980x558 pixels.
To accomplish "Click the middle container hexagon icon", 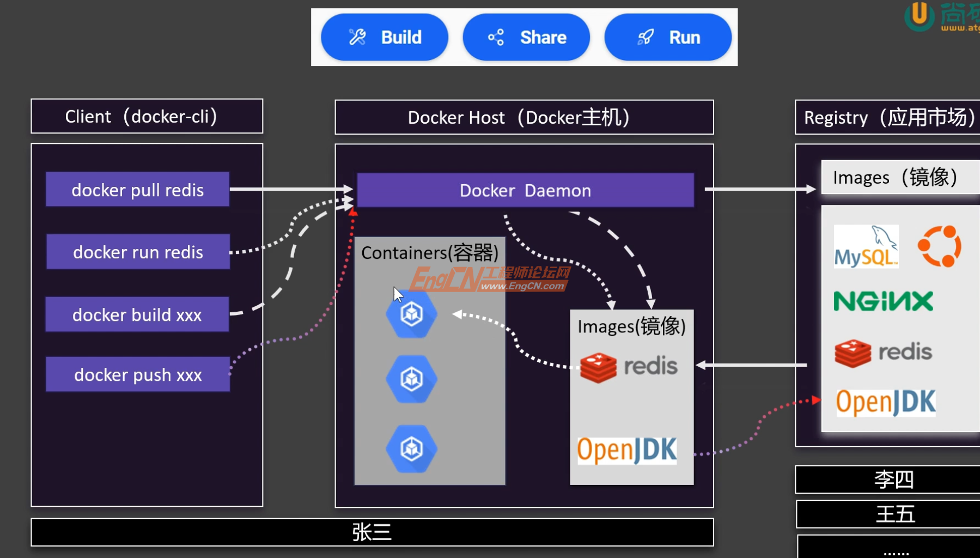I will (x=411, y=379).
